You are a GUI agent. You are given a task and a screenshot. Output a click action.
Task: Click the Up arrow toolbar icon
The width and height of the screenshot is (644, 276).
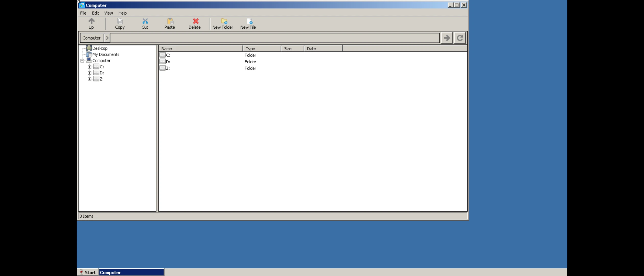coord(91,21)
